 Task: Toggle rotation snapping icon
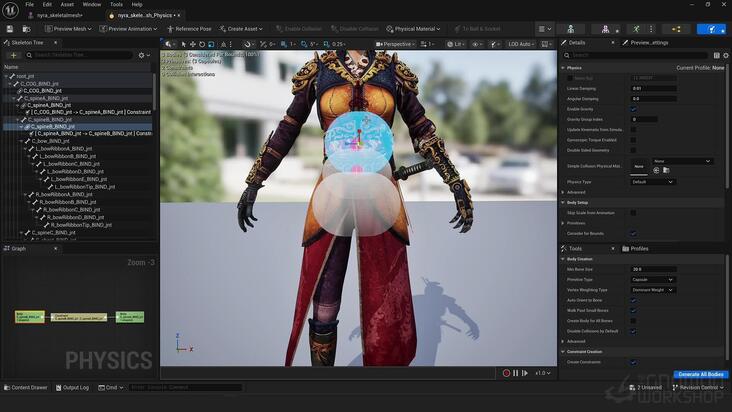pos(304,44)
